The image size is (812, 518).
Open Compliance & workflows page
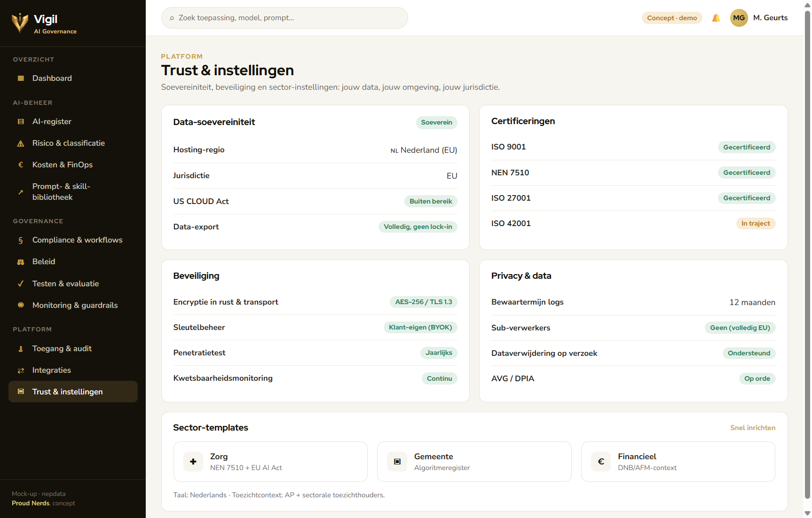(73, 240)
